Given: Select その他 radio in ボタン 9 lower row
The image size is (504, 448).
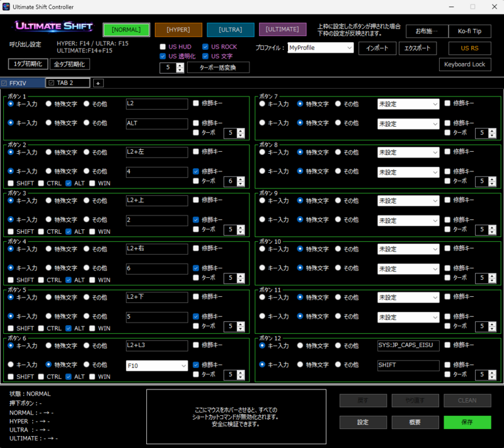Looking at the screenshot, I should point(338,219).
